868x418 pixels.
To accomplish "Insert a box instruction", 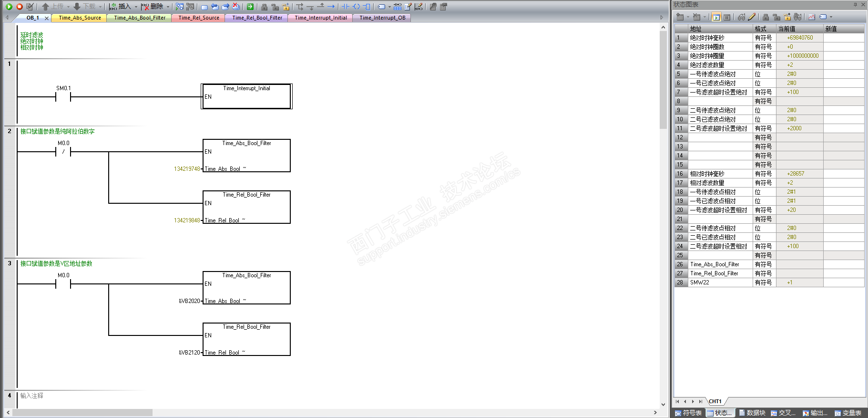I will point(367,7).
